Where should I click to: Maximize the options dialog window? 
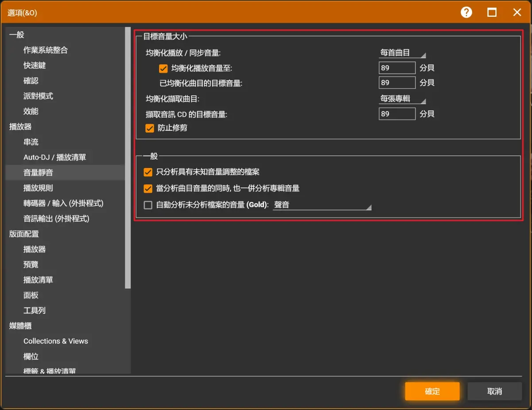pyautogui.click(x=492, y=12)
